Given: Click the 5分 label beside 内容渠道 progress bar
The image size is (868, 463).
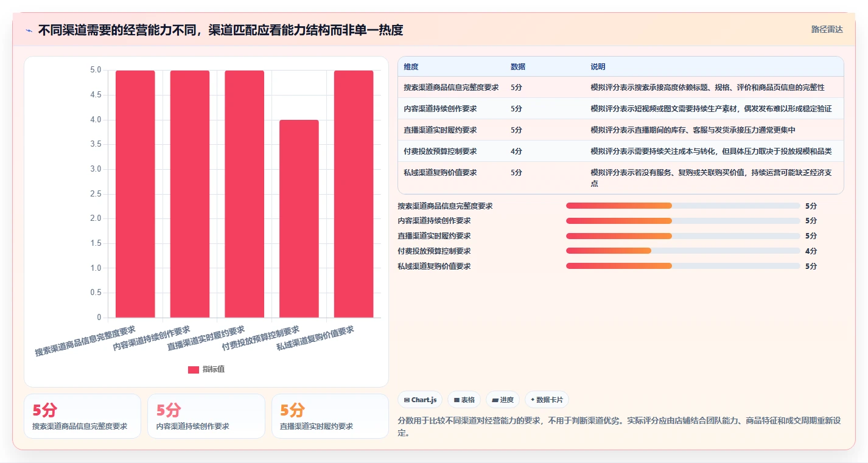Looking at the screenshot, I should click(811, 221).
